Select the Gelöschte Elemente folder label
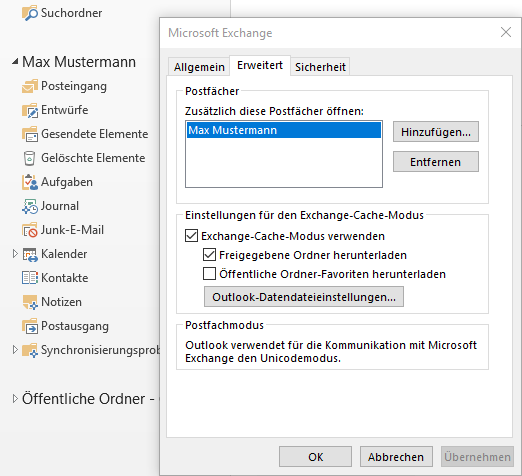The width and height of the screenshot is (522, 476). (93, 158)
